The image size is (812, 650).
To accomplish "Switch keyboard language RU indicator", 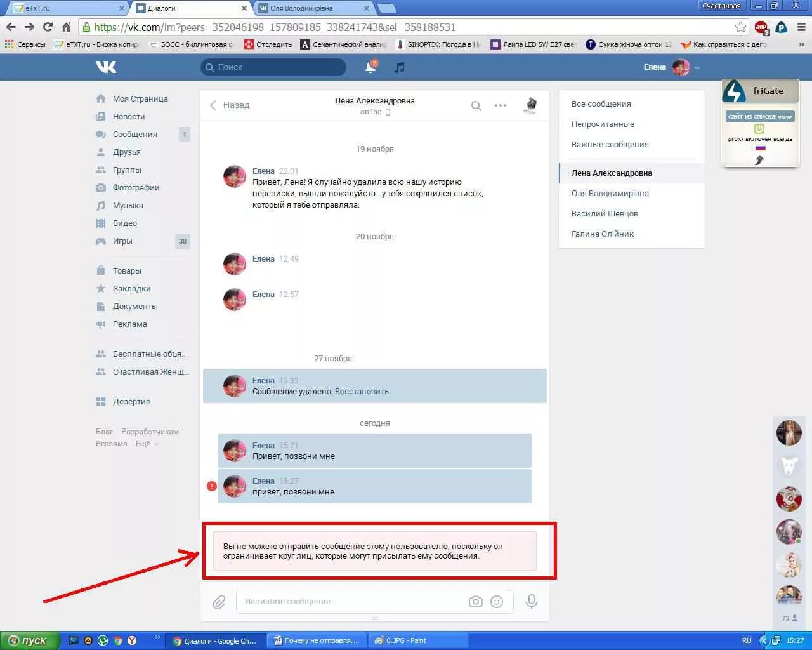I will tap(747, 640).
